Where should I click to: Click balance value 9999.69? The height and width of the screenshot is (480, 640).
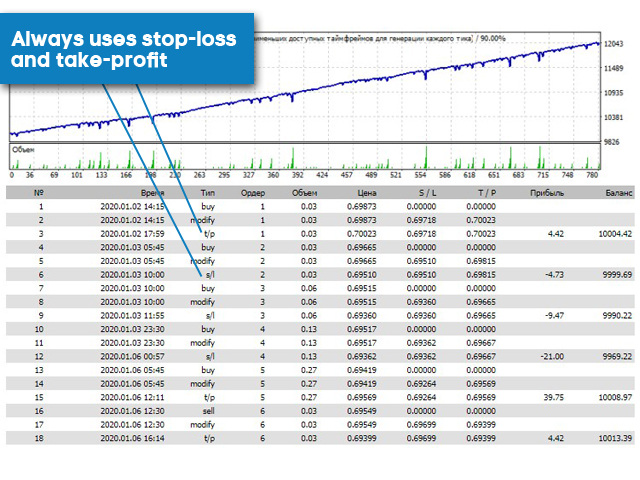coord(617,275)
